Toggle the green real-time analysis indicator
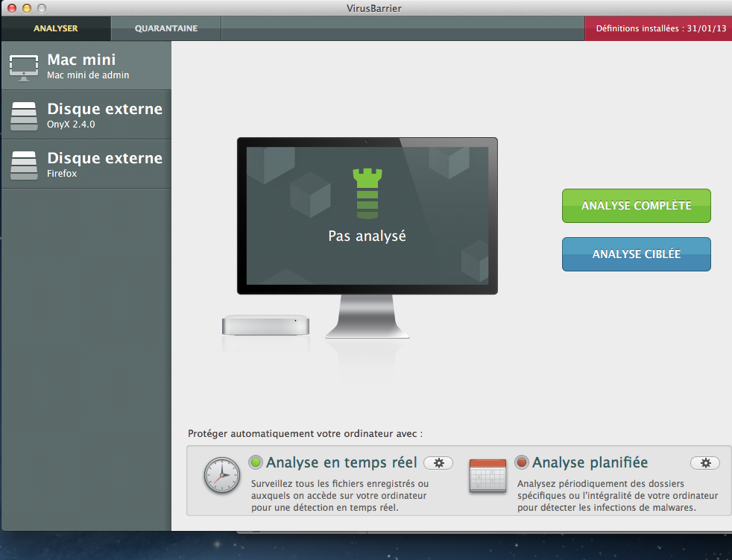The image size is (732, 560). [256, 462]
